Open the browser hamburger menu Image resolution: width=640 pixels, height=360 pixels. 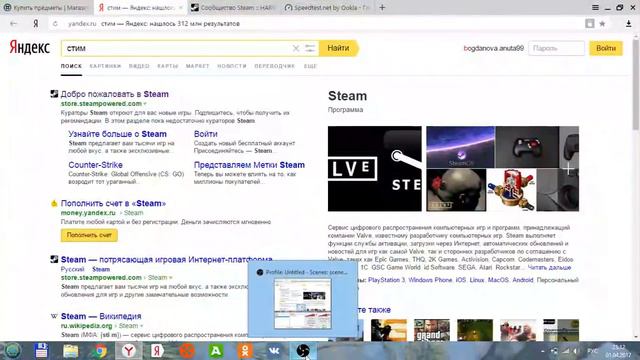pos(596,7)
